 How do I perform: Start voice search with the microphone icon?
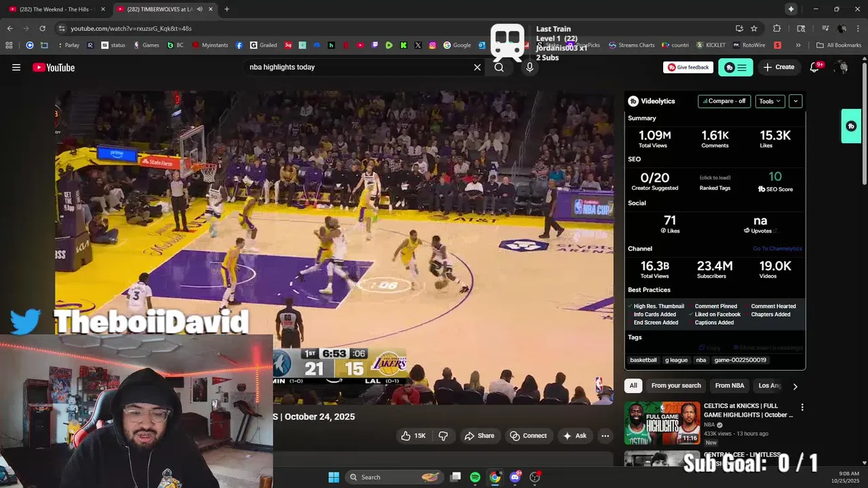[530, 67]
